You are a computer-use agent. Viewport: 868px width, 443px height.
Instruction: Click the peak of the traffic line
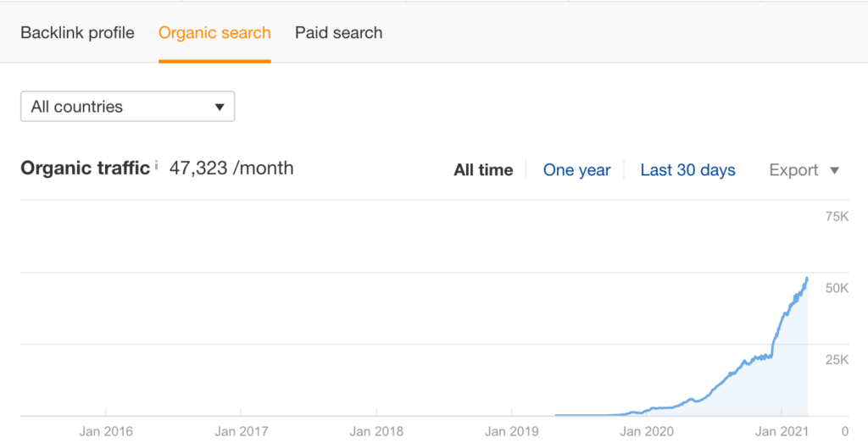click(807, 278)
